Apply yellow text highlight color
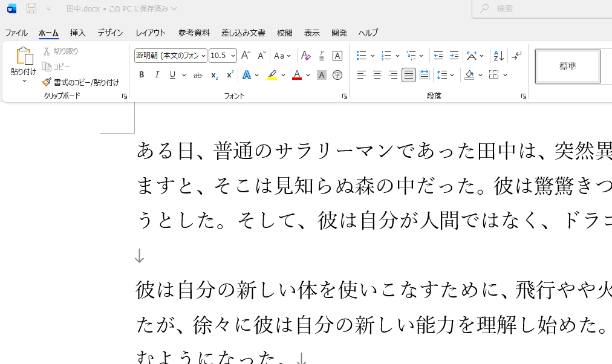Screen dimensions: 612x364 tap(272, 75)
